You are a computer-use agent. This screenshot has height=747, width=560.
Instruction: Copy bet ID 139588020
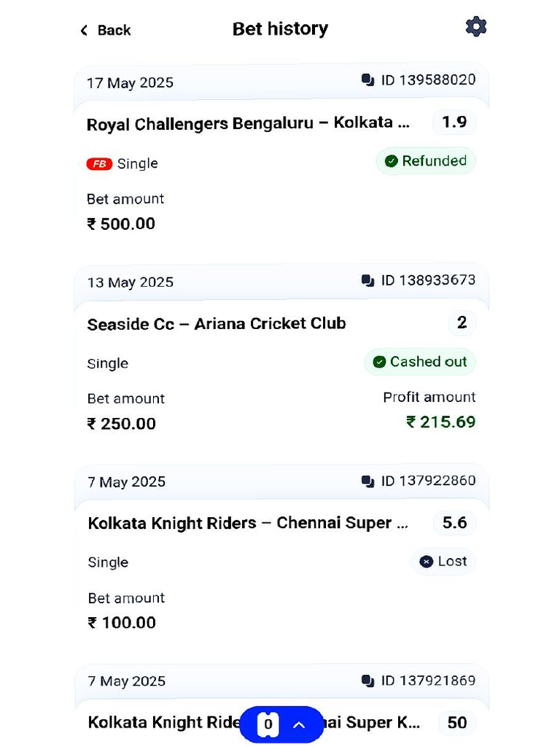[x=368, y=80]
